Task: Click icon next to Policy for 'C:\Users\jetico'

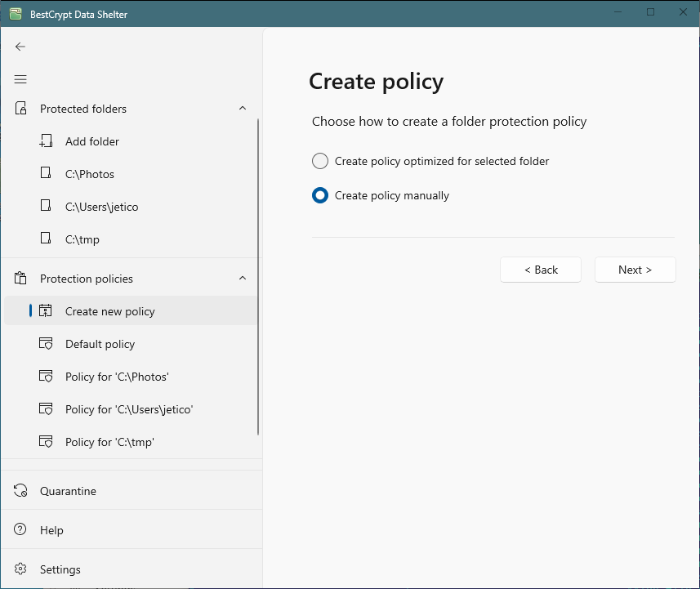Action: click(x=46, y=408)
